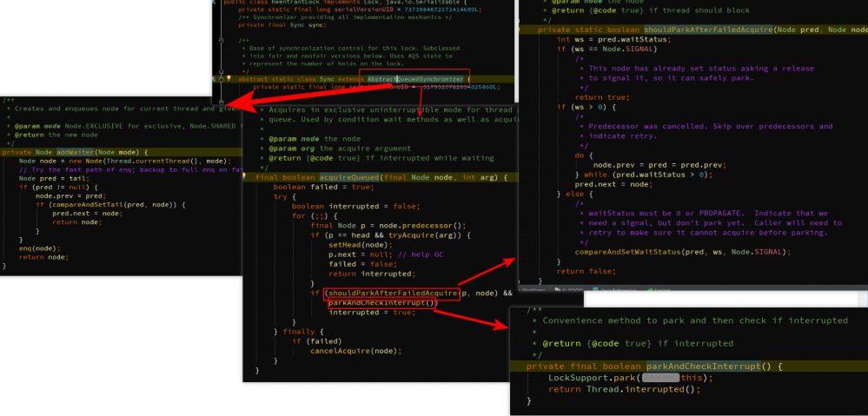Click 'if (ws == Node.SIGNAL)'
Viewport: 868px width, 416px height.
pos(606,50)
